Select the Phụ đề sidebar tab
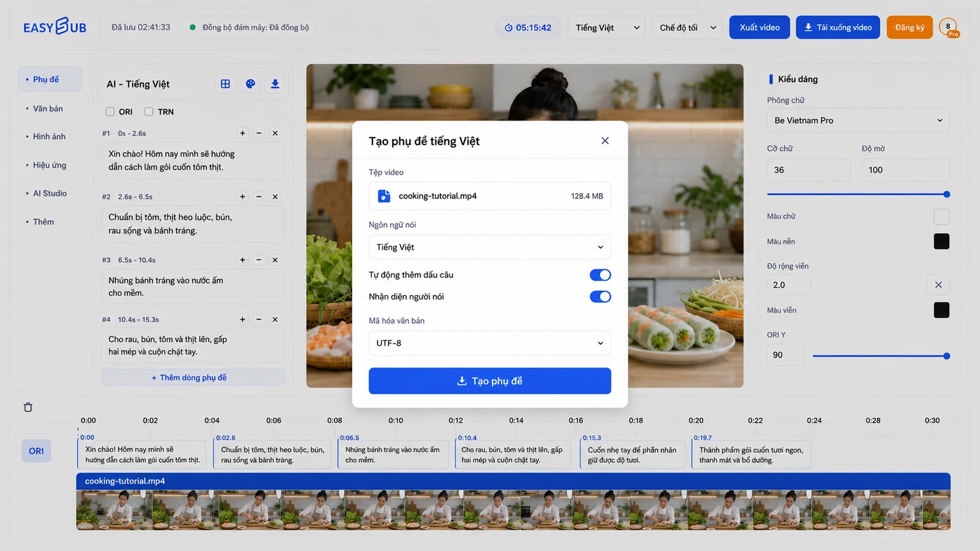Viewport: 980px width, 551px height. 50,80
